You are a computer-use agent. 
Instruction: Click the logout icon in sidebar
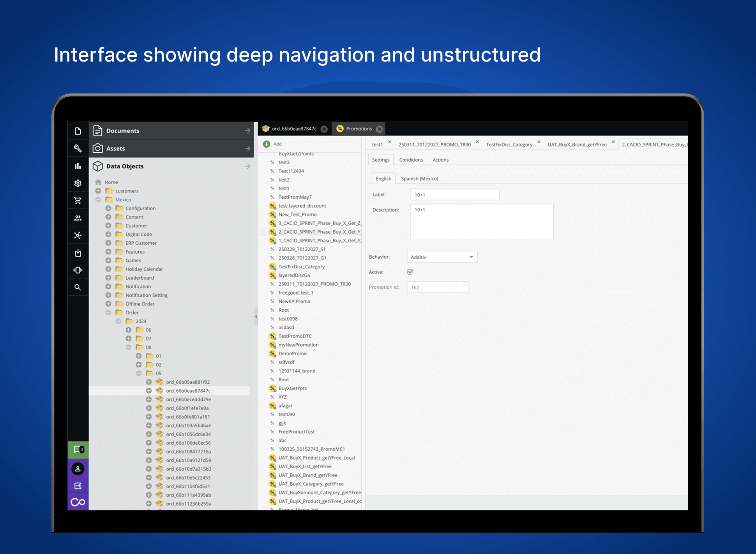(x=78, y=486)
